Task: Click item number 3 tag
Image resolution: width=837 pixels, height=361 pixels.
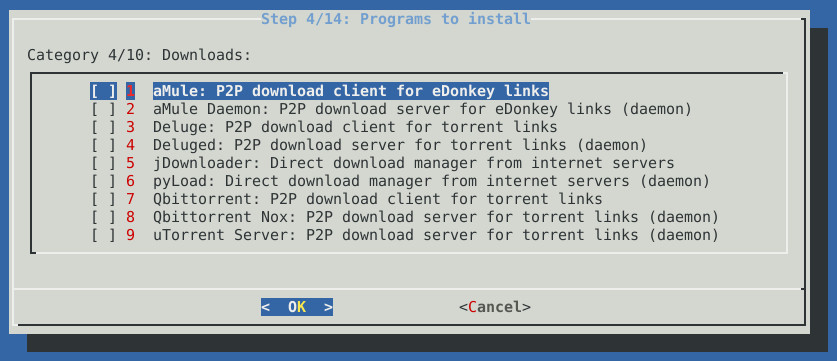Action: point(130,127)
